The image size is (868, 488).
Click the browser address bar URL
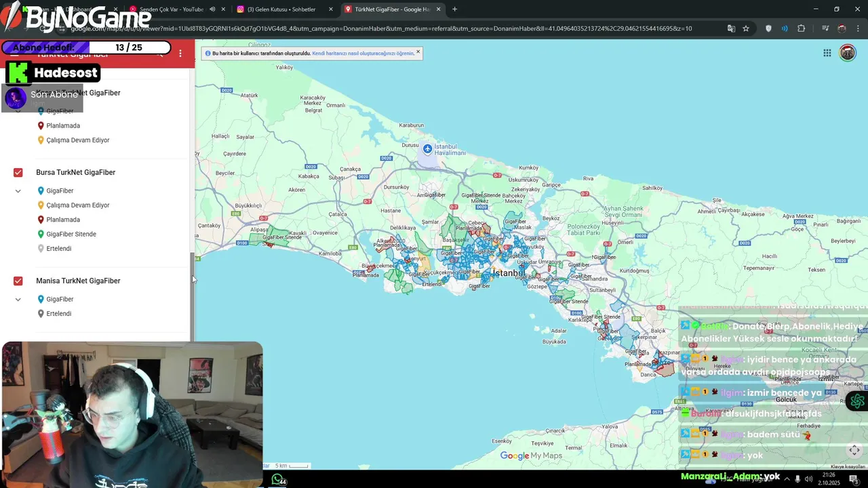(380, 28)
